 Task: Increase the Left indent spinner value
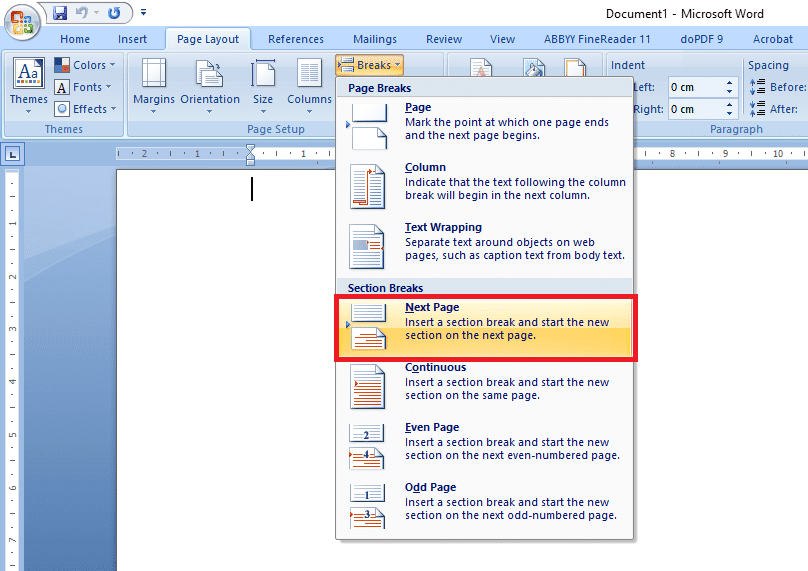point(729,83)
